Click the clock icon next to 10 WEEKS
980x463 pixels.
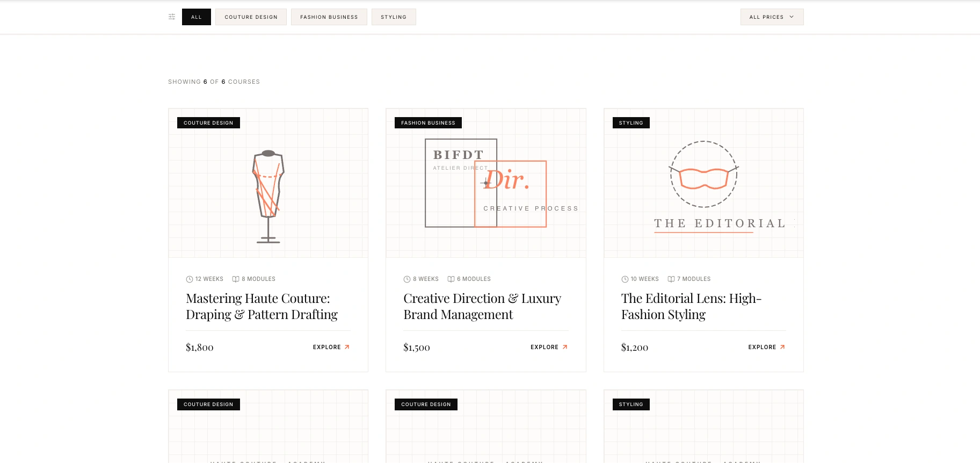click(x=625, y=279)
